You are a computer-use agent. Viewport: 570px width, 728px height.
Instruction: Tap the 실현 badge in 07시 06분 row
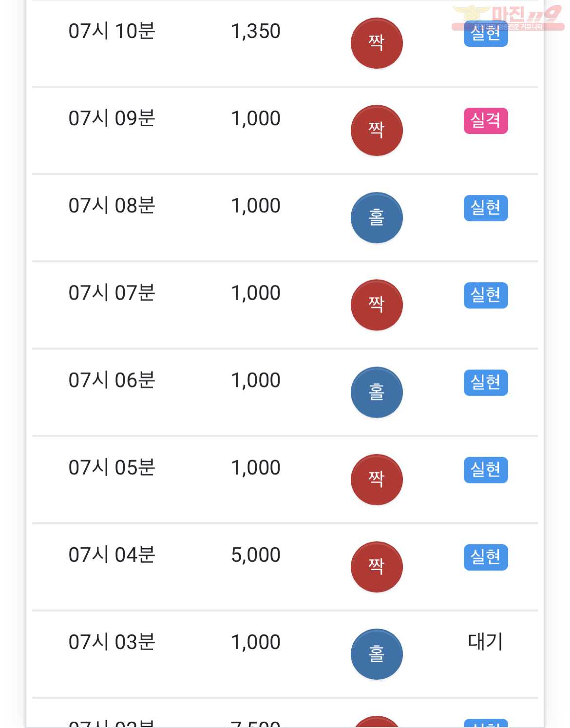click(486, 382)
